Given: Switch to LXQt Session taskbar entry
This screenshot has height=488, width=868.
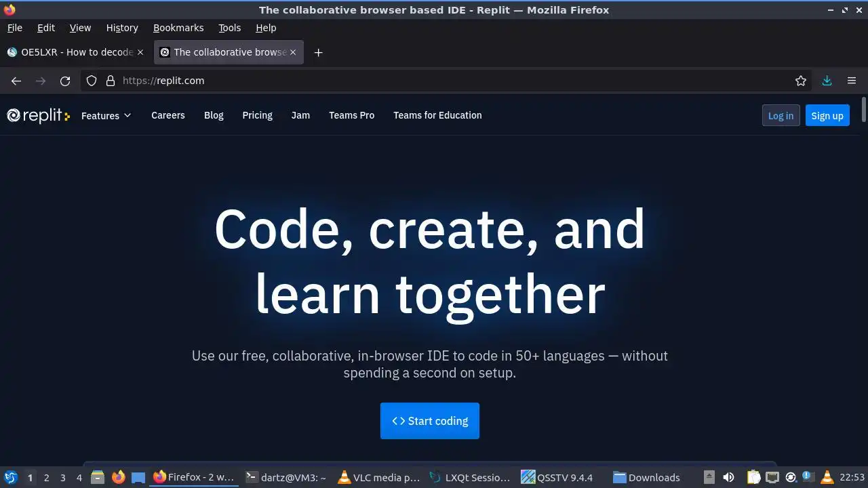Looking at the screenshot, I should coord(470,477).
